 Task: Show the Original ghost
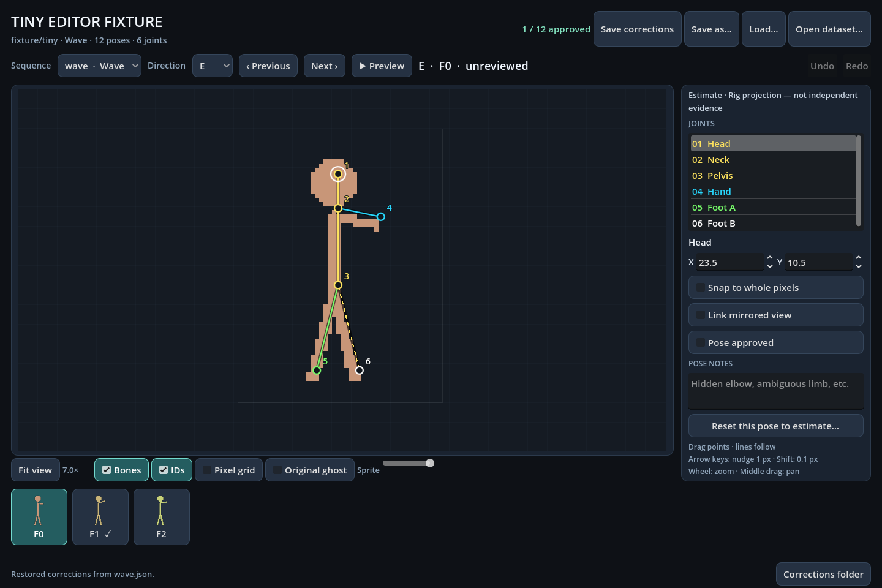point(310,470)
